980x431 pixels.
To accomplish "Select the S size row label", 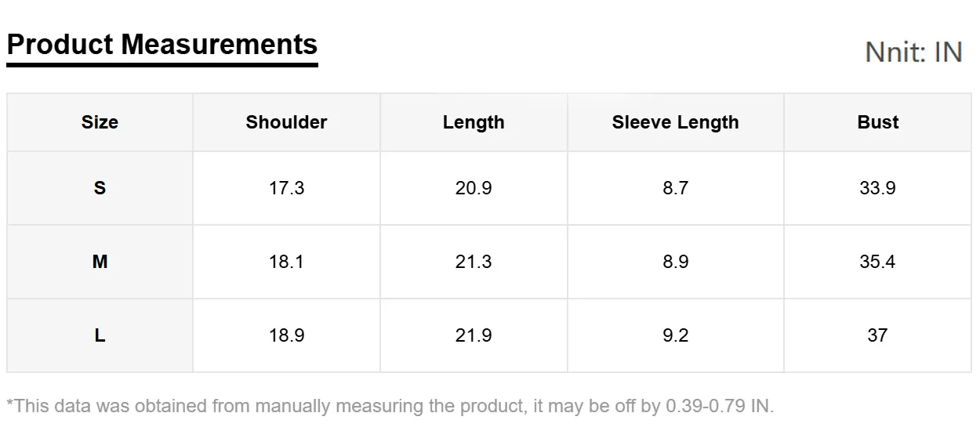I will [x=100, y=188].
